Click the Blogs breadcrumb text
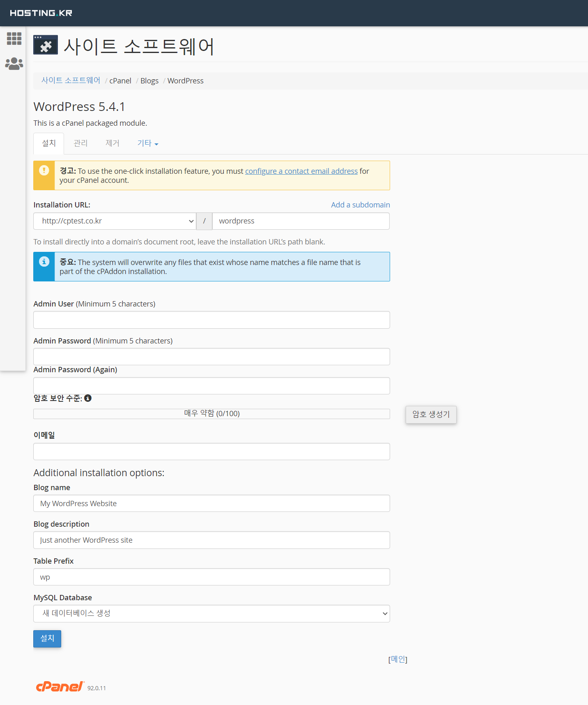Viewport: 588px width, 705px height. pyautogui.click(x=149, y=81)
